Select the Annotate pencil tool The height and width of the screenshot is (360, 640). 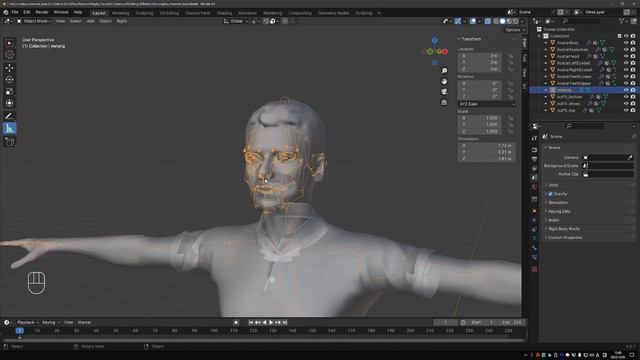[9, 116]
